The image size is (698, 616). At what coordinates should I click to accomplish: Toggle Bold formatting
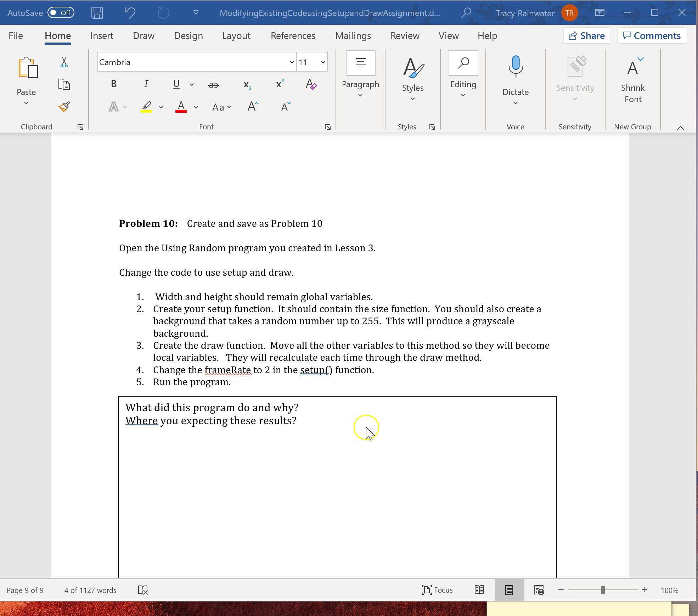pyautogui.click(x=113, y=84)
